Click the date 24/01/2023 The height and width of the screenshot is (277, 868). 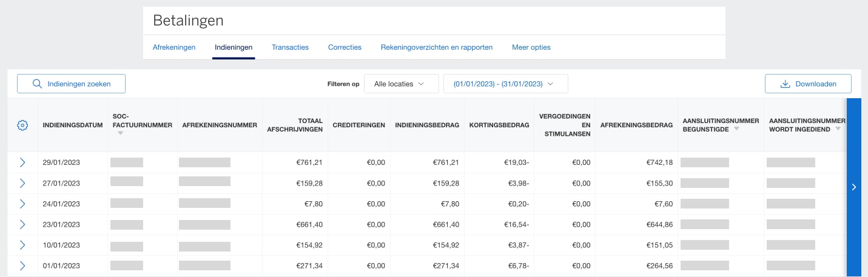(x=61, y=204)
